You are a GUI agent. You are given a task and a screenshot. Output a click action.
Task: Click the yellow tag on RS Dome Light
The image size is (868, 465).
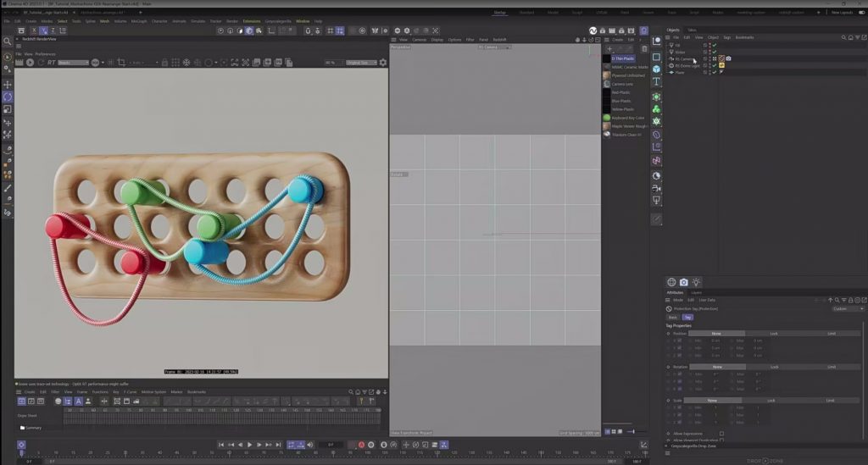coord(722,65)
